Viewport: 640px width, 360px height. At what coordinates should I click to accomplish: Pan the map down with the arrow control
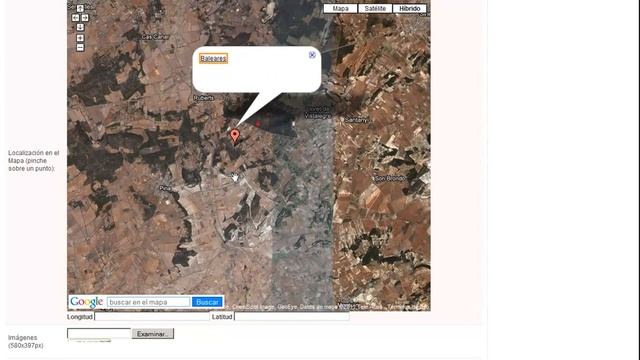coord(80,27)
